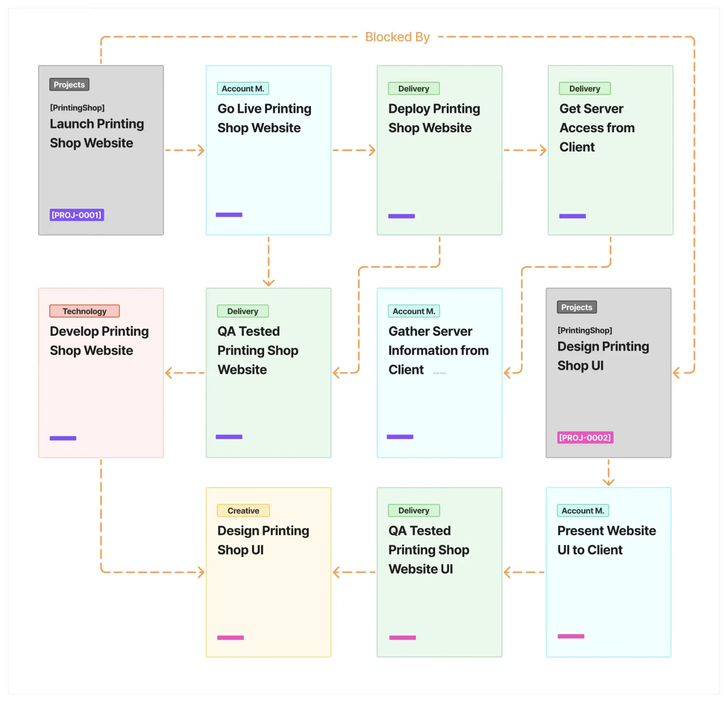Select 'Present Website UI to Client' title
The height and width of the screenshot is (703, 728).
(606, 540)
